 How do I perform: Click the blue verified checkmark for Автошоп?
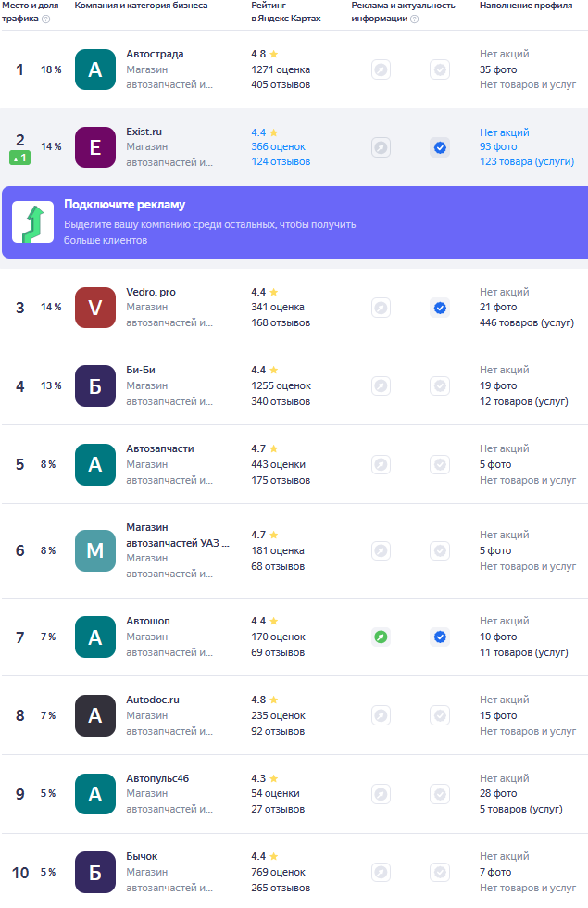[x=440, y=637]
